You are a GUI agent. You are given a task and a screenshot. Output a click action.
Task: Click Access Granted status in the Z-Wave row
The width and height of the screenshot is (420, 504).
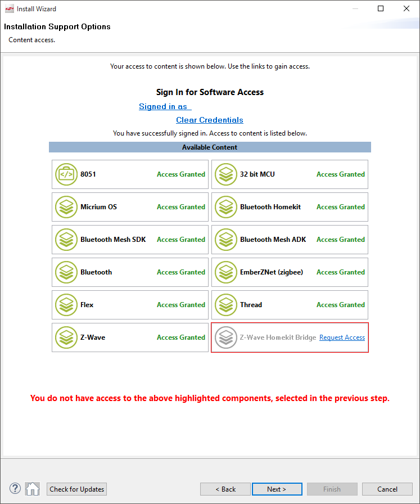[x=181, y=337]
